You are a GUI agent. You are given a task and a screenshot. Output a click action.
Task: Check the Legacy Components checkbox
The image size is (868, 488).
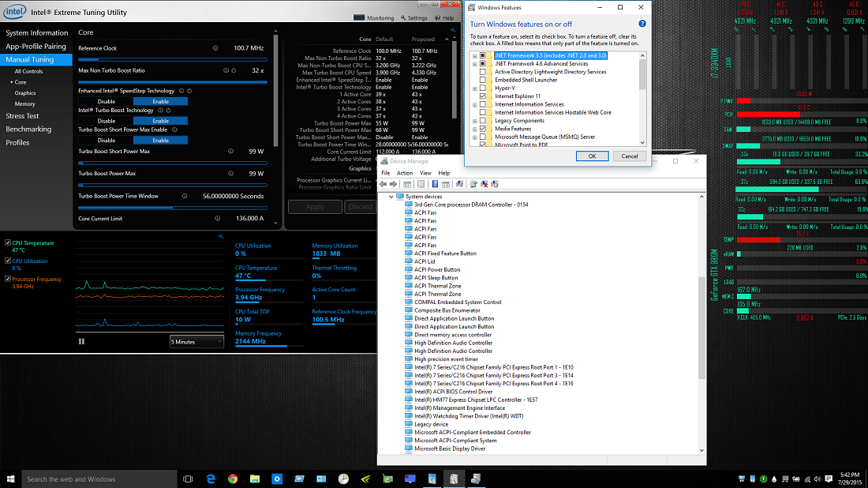(483, 121)
